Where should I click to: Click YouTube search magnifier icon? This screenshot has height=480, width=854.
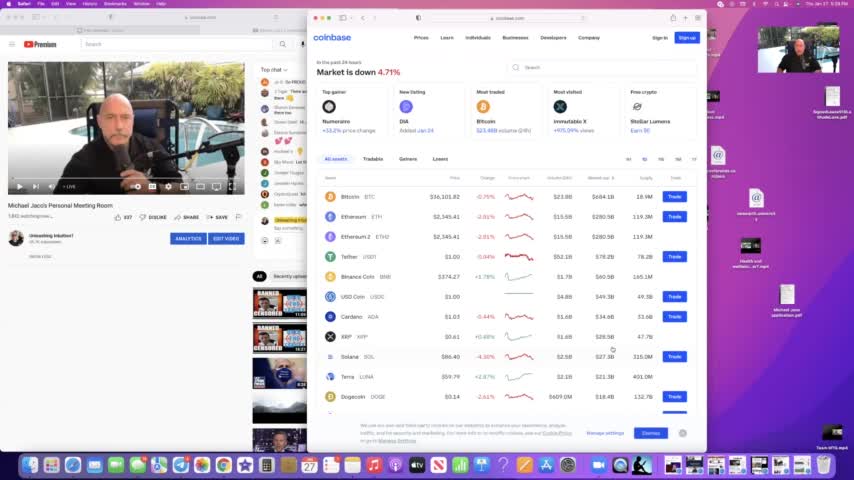coord(283,44)
